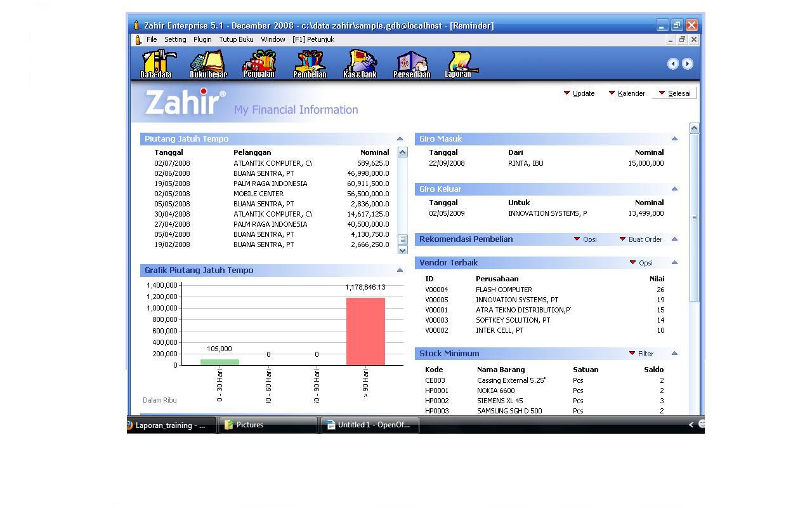The image size is (812, 508).
Task: Click the red > 90 Hari bar
Action: coord(365,331)
